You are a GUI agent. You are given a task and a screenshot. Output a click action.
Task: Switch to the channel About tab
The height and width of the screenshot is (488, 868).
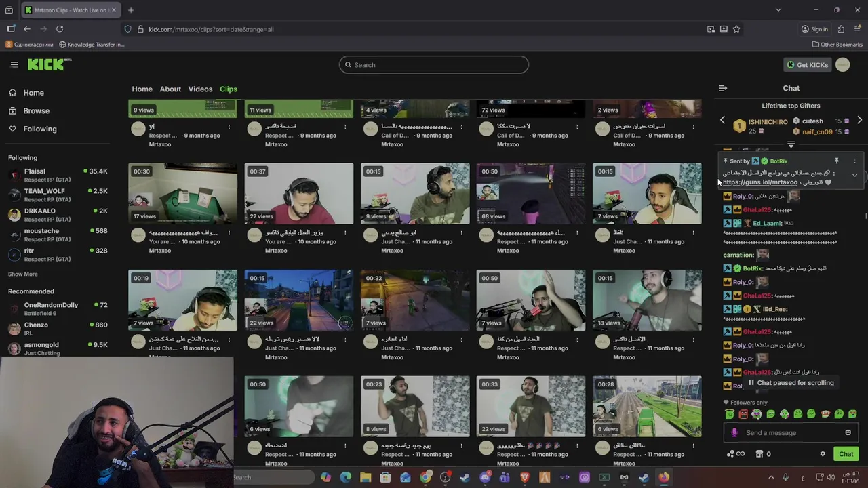pyautogui.click(x=170, y=89)
